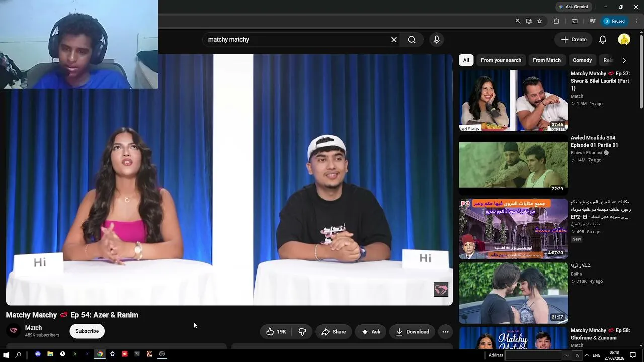Bookmark this page with the star
Screen dimensions: 644x362
pyautogui.click(x=540, y=21)
